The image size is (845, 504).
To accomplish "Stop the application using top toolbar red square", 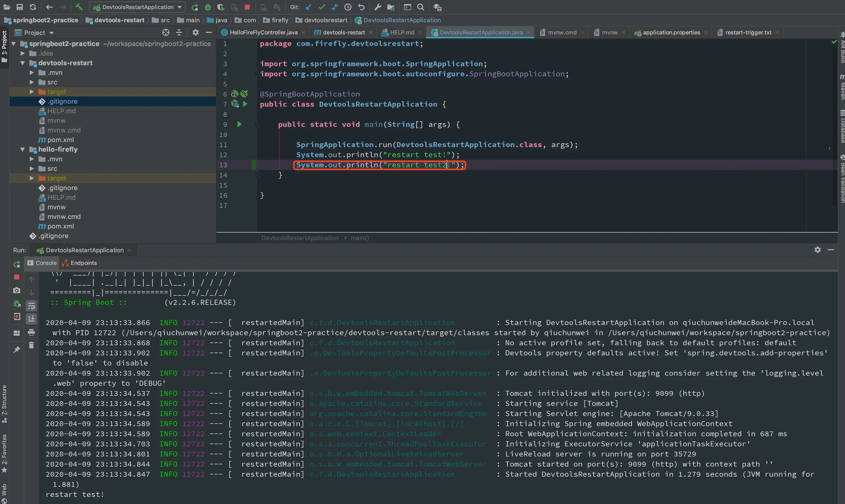I will pos(247,7).
